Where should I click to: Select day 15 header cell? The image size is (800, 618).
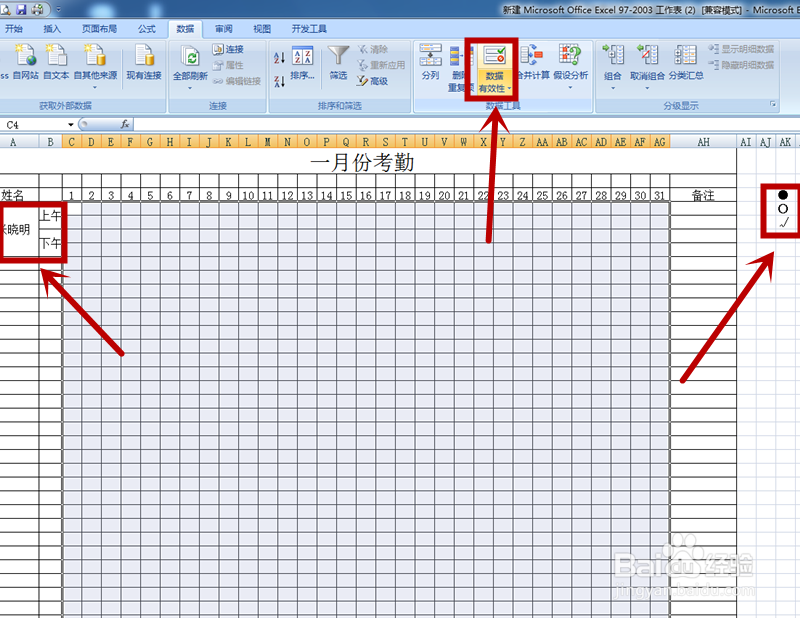[346, 195]
